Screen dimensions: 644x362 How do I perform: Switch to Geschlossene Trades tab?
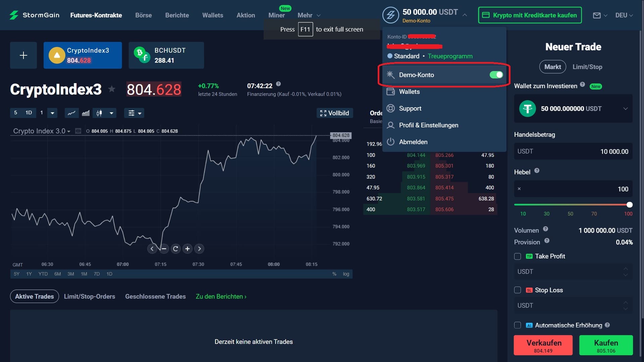[x=155, y=297]
